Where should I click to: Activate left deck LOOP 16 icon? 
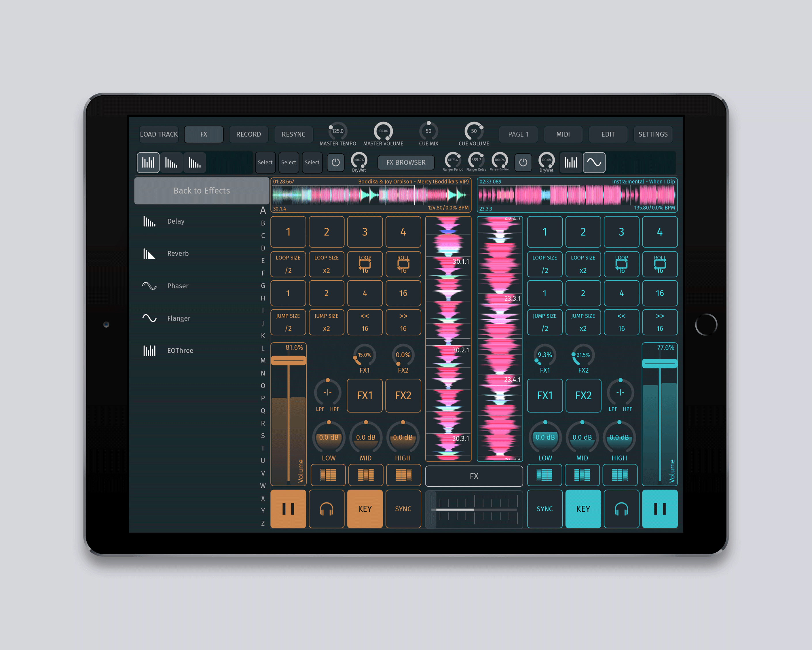365,264
